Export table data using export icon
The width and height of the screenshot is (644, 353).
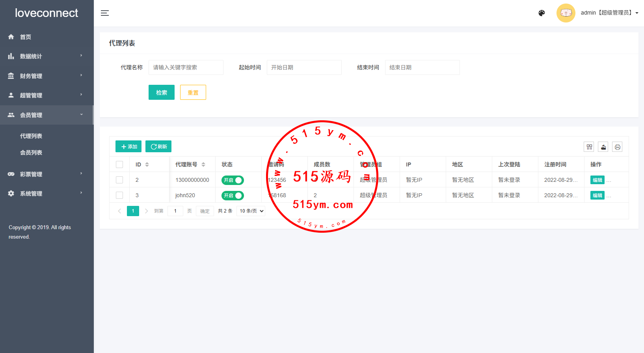click(603, 147)
